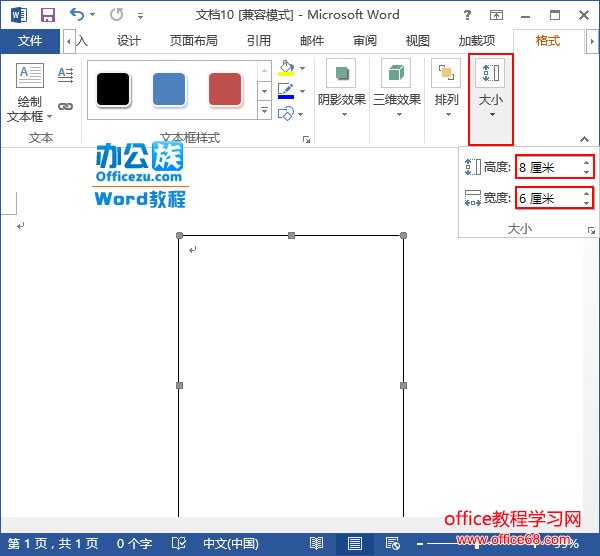Click the change shape icon
The image size is (600, 556).
286,114
